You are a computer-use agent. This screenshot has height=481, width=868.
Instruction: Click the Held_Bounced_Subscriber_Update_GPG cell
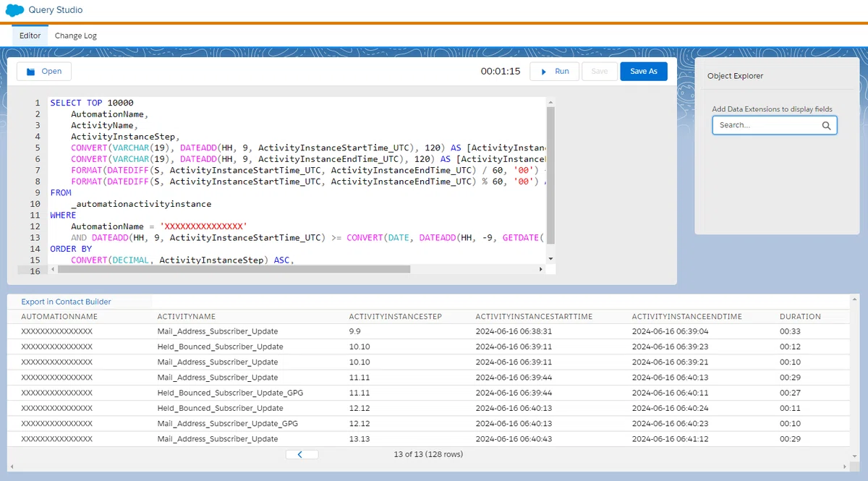coord(229,393)
